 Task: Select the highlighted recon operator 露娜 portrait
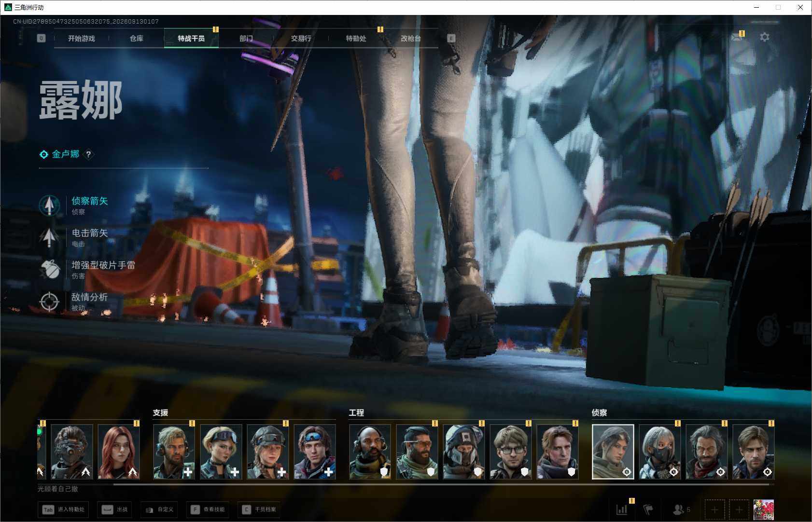[613, 452]
